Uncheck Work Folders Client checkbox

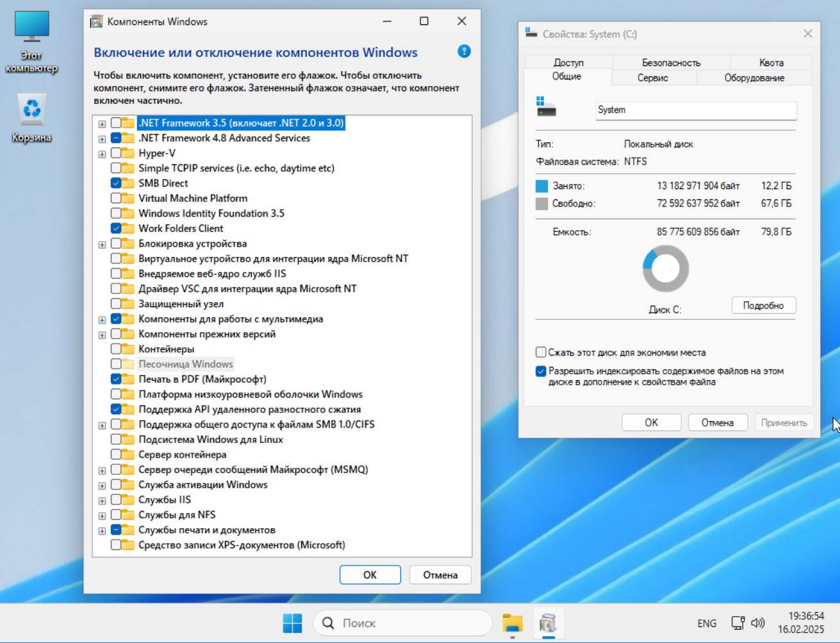[116, 228]
